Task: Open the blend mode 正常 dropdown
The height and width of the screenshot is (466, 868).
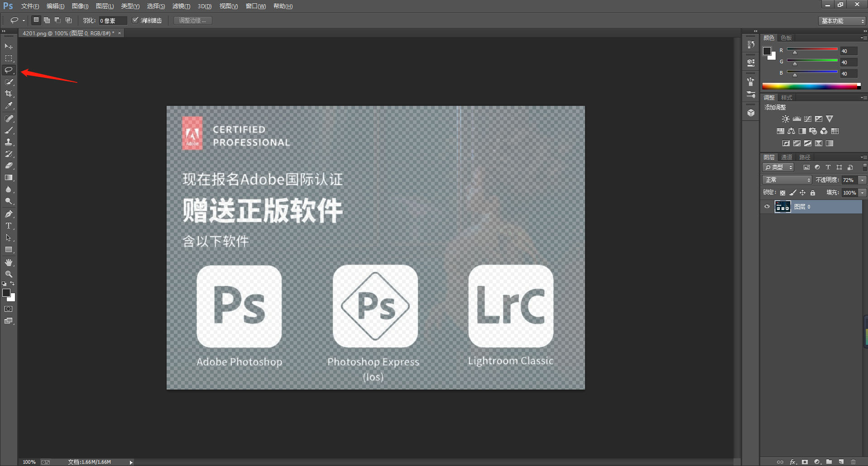Action: (787, 180)
